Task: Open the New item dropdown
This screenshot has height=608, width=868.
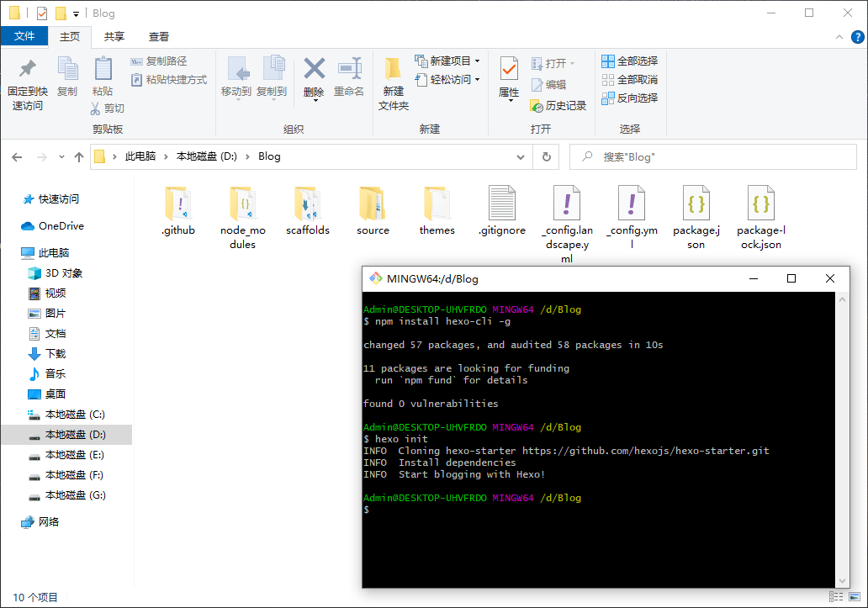Action: coord(447,61)
